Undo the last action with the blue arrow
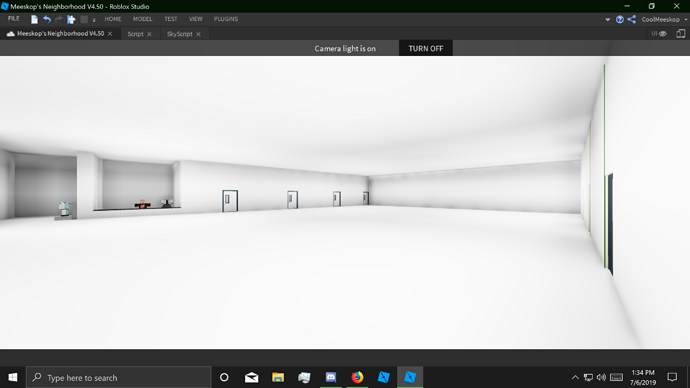This screenshot has width=690, height=388. (47, 19)
